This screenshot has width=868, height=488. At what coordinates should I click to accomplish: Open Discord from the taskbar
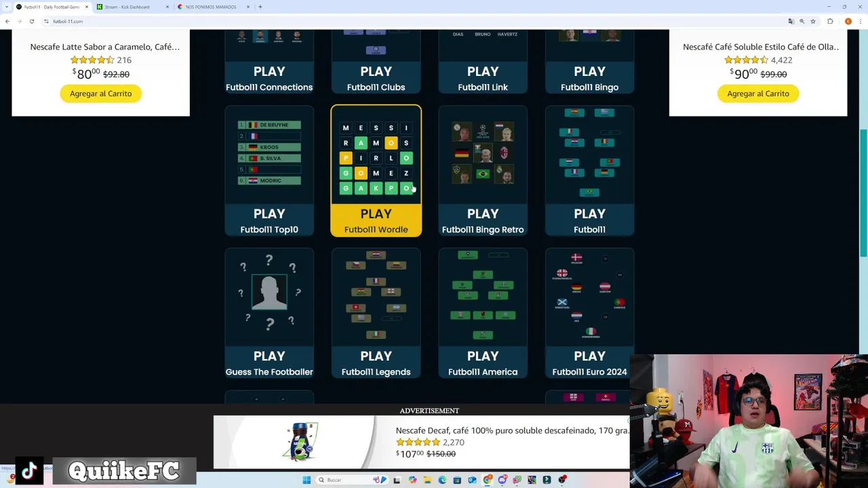[x=502, y=480]
